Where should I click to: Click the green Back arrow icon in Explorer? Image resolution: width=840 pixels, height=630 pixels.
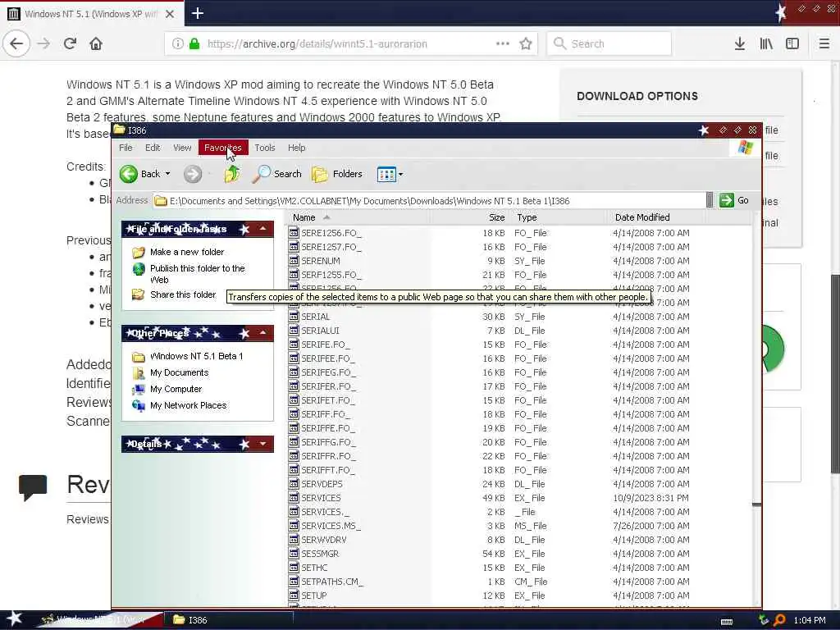[129, 174]
